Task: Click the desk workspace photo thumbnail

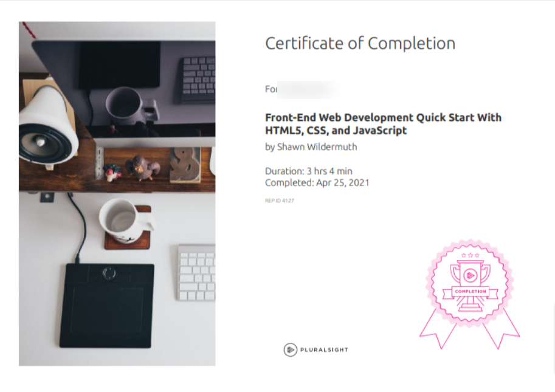Action: tap(117, 193)
